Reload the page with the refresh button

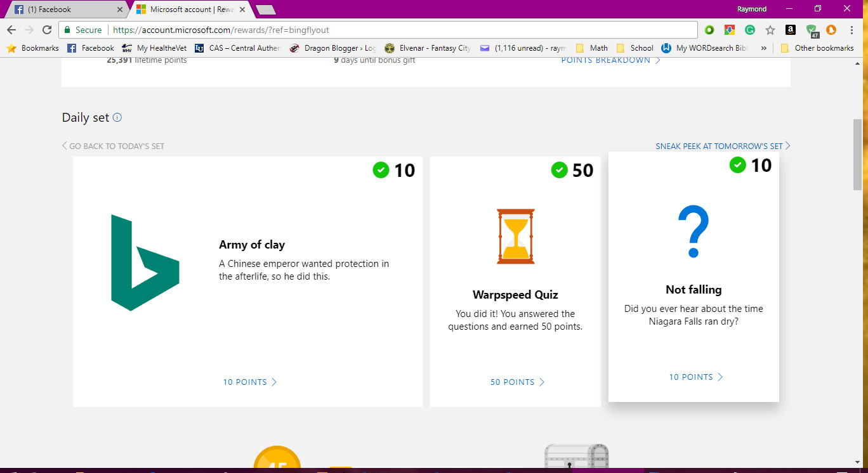coord(47,30)
